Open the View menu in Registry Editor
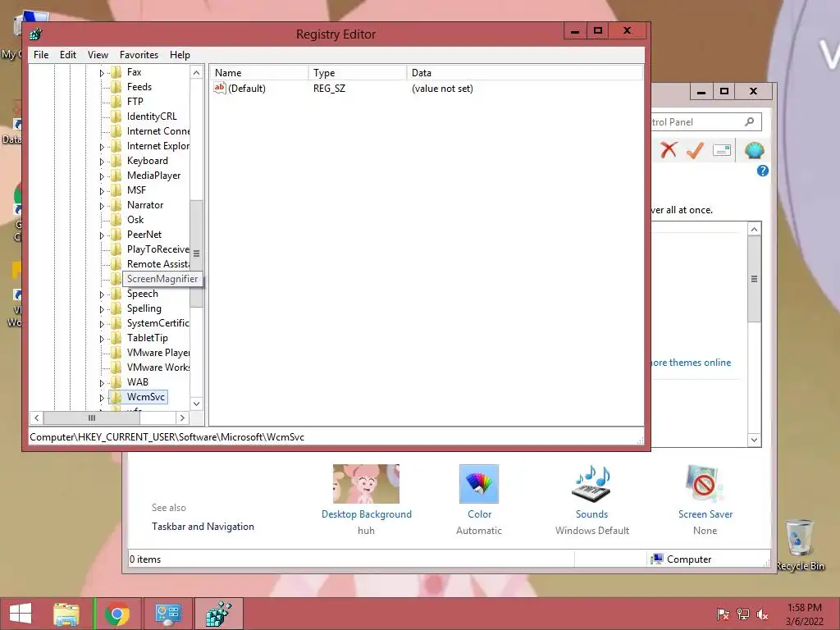 [x=98, y=55]
